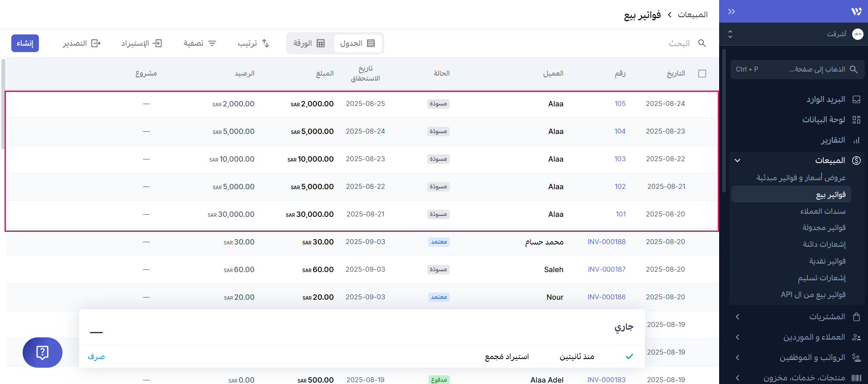Click the search magnifier icon in toolbar
The image size is (868, 384).
[702, 43]
